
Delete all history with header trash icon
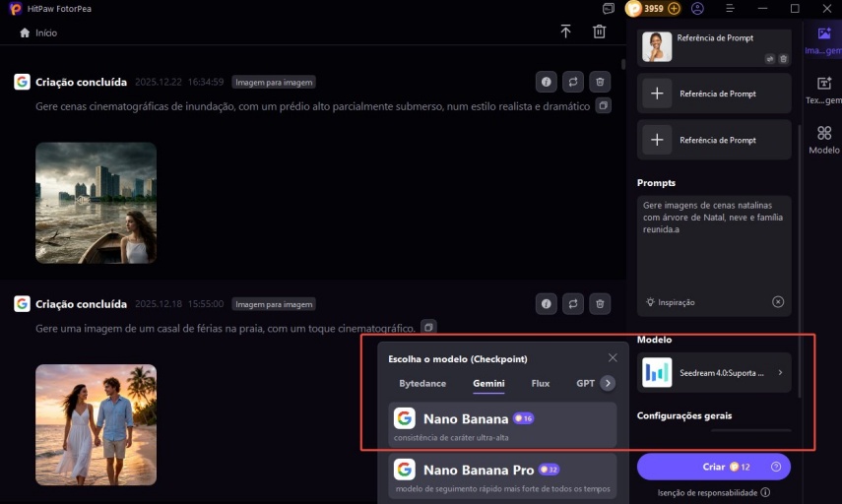tap(599, 31)
